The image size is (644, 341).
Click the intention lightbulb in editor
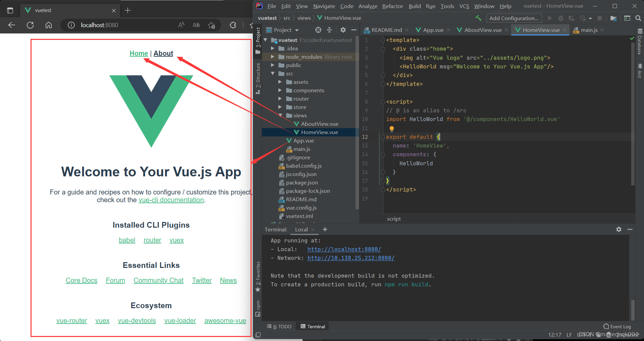click(391, 128)
